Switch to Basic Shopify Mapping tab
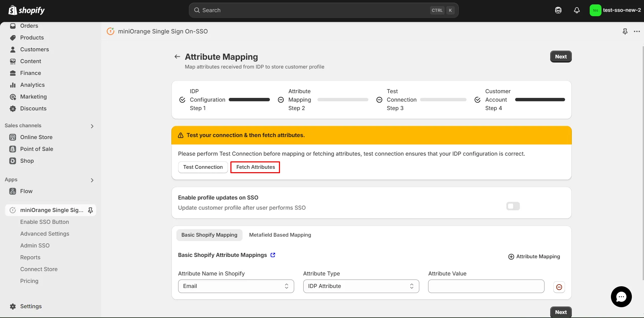Image resolution: width=644 pixels, height=318 pixels. tap(209, 235)
